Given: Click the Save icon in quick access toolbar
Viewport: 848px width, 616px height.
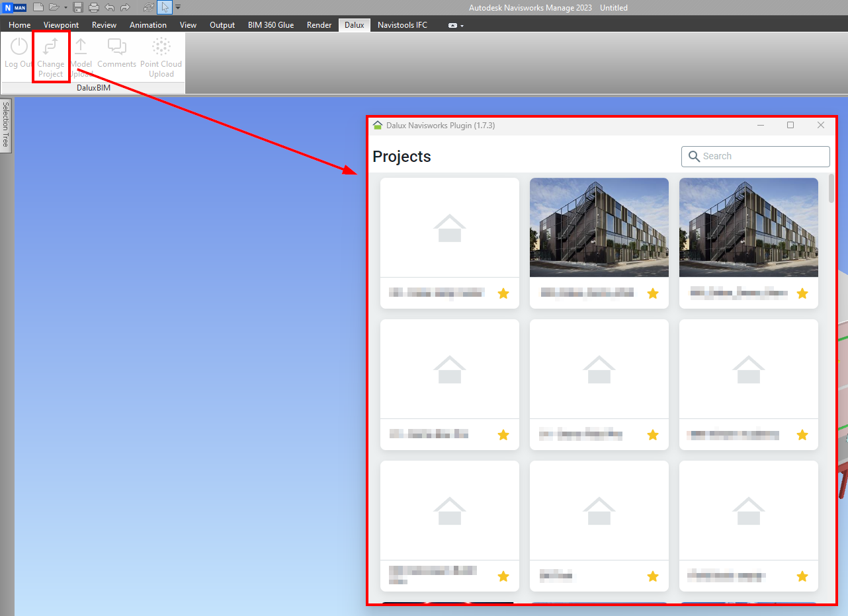Looking at the screenshot, I should tap(77, 7).
